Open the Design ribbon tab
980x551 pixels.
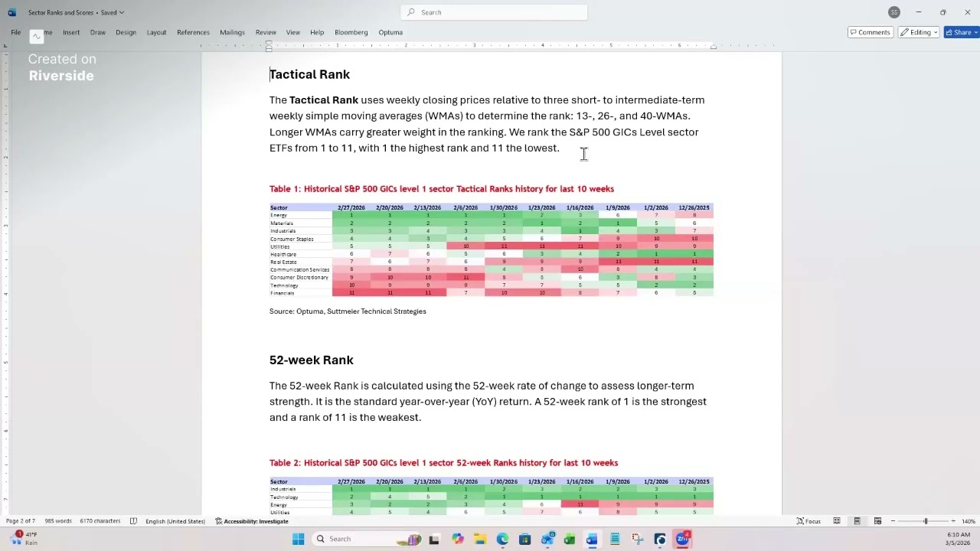click(126, 32)
